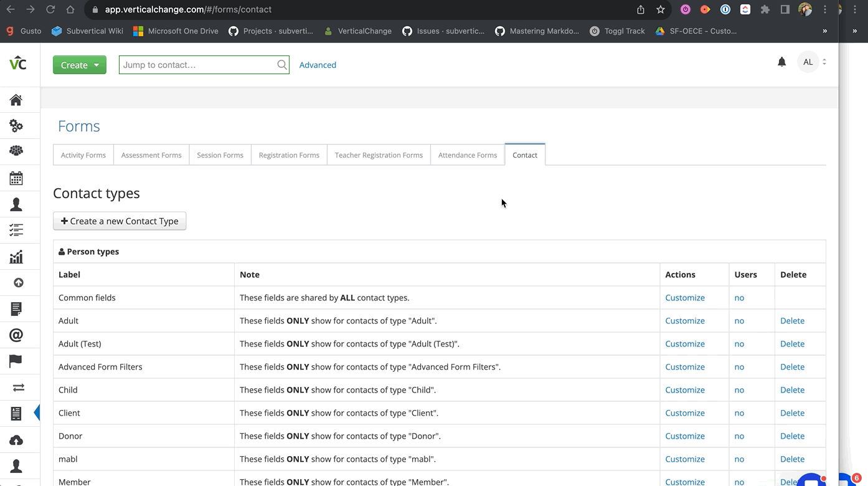The height and width of the screenshot is (486, 868).
Task: Bookmark this page with the star icon
Action: point(661,9)
